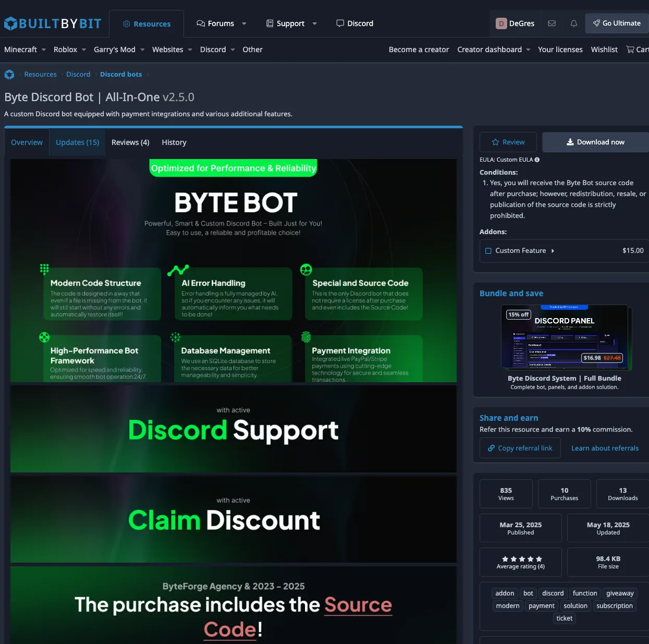The height and width of the screenshot is (644, 649).
Task: Click the Go Ultimate rocket button
Action: [617, 23]
